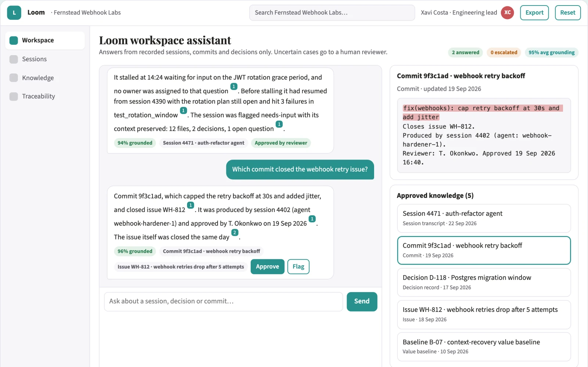Open the Knowledge sidebar section
This screenshot has width=588, height=367.
(45, 78)
